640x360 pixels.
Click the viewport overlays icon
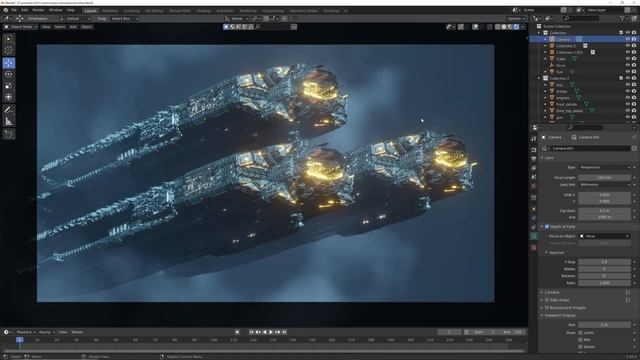476,27
